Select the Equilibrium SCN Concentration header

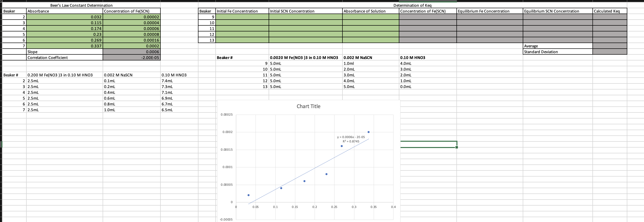[x=558, y=11]
